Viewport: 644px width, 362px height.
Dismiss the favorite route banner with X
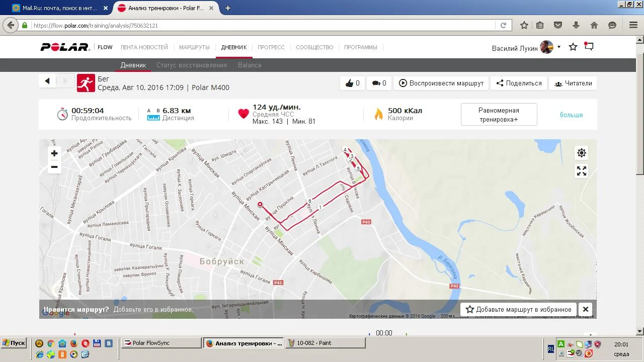pyautogui.click(x=585, y=309)
